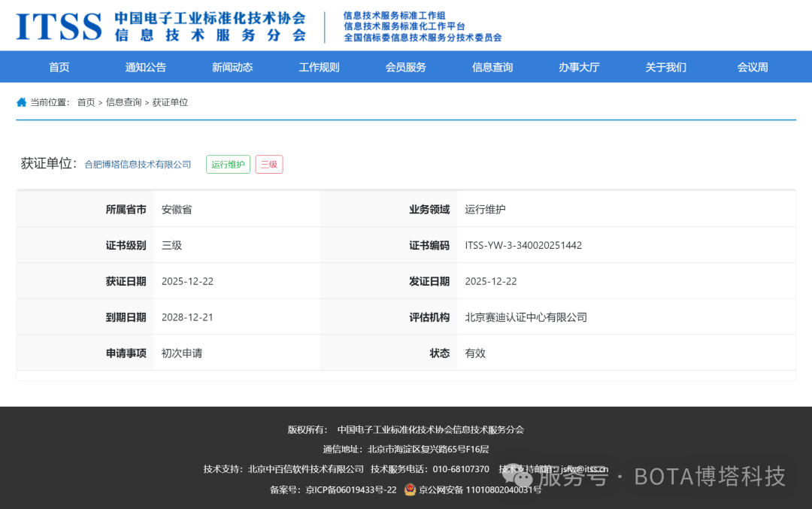Open the 办事大厅 menu item

click(579, 68)
